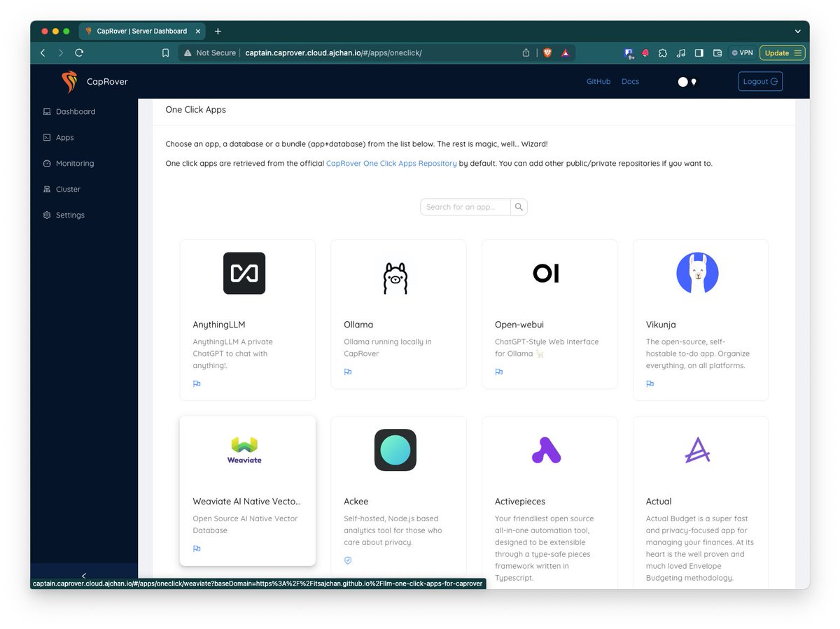Focus the Search for an app field
Image resolution: width=840 pixels, height=629 pixels.
tap(465, 207)
